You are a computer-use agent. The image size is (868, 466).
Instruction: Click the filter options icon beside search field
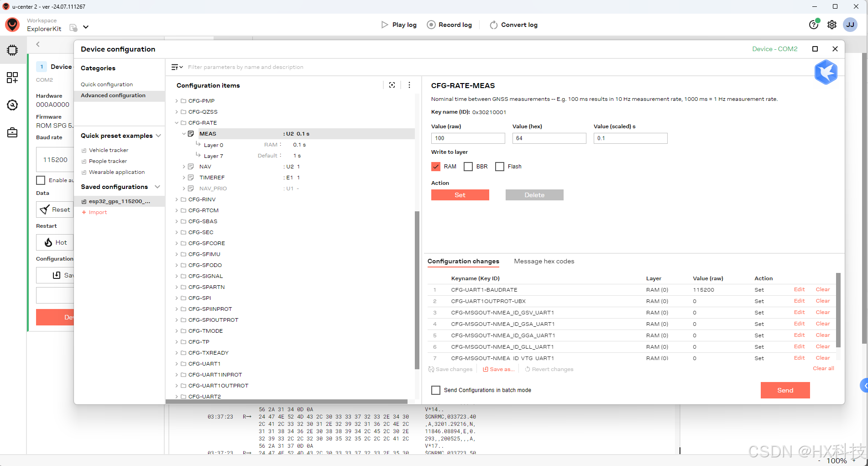(177, 67)
